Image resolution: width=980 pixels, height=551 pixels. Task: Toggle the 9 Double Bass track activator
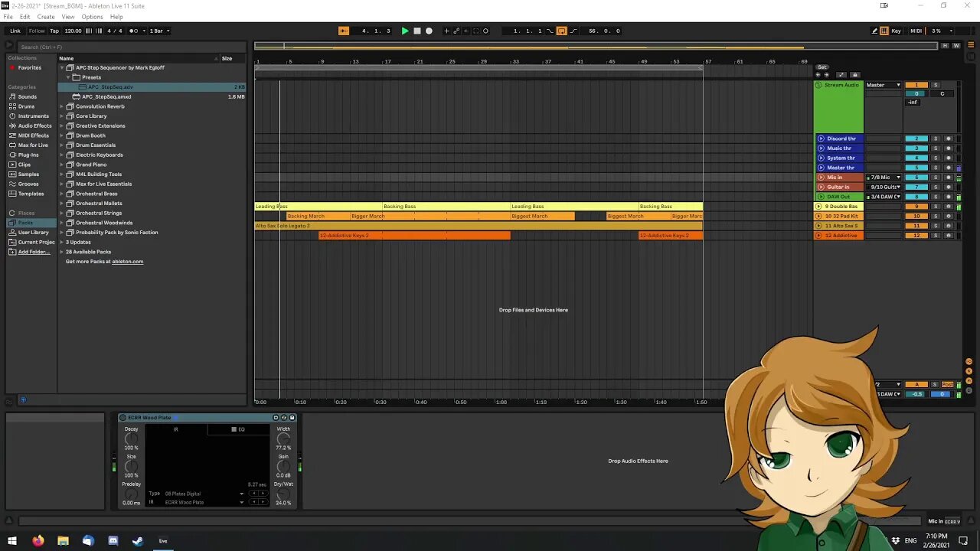[x=916, y=207]
